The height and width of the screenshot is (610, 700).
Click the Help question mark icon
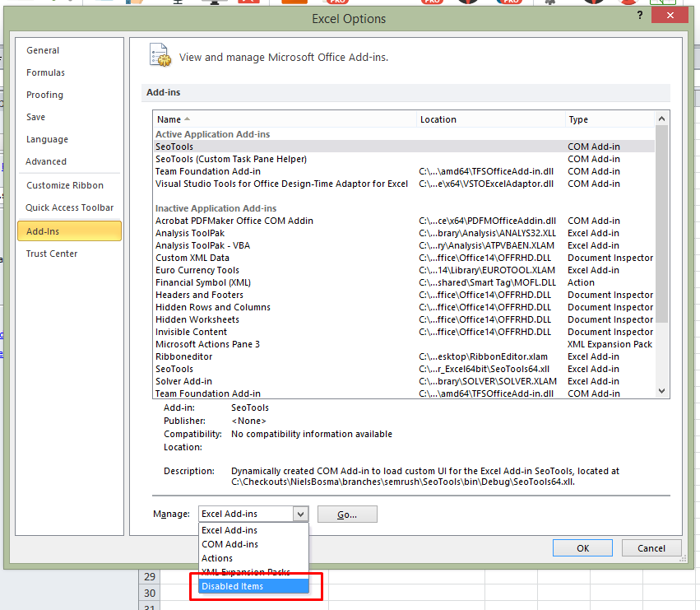pos(640,15)
